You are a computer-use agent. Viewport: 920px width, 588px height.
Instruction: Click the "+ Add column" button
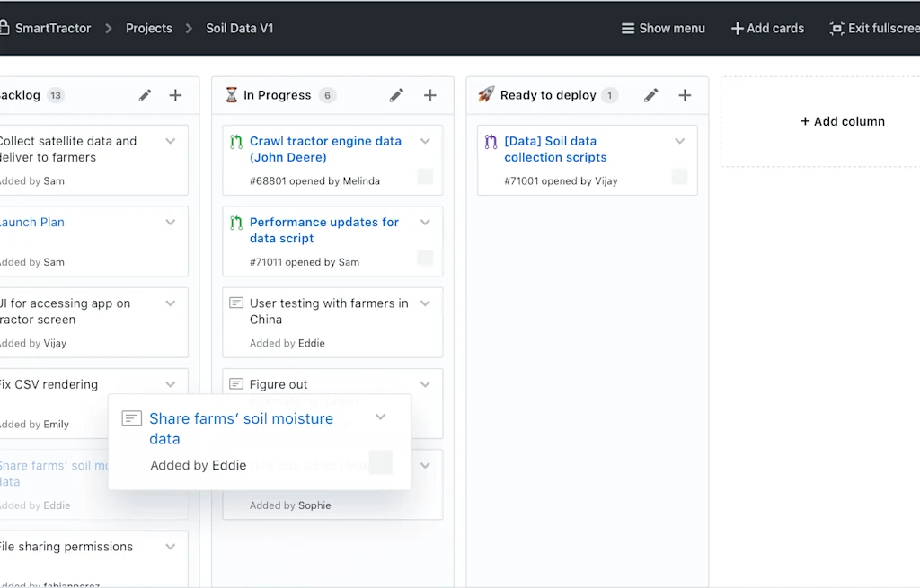(x=842, y=120)
